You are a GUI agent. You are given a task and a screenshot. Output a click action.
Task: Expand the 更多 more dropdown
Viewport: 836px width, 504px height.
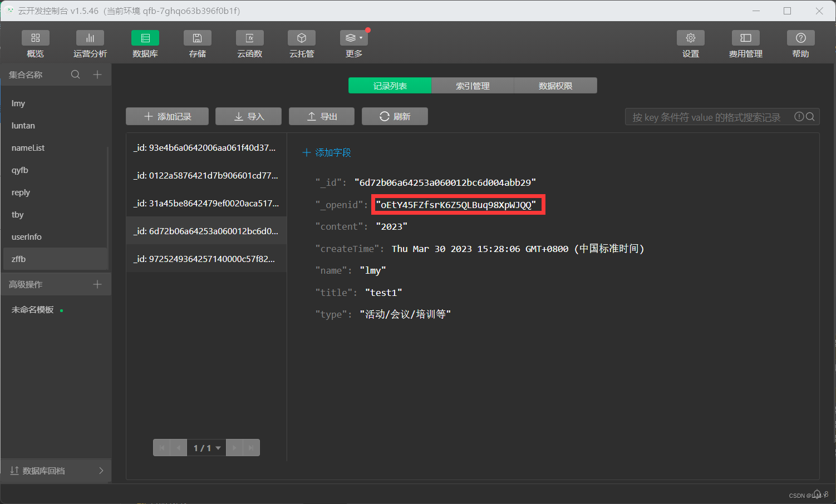point(354,38)
